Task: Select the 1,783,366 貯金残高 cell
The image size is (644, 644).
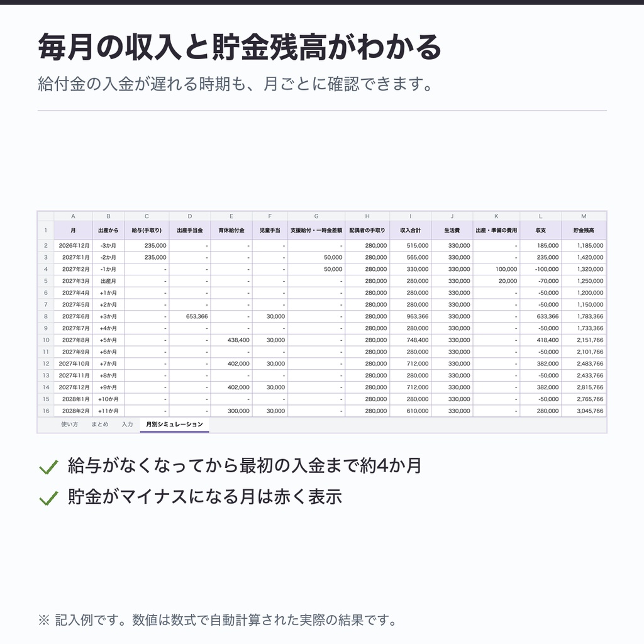Action: tap(584, 316)
